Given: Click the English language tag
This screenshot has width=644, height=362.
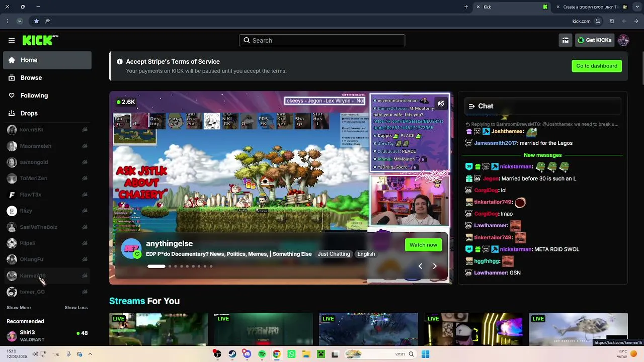Looking at the screenshot, I should point(366,254).
